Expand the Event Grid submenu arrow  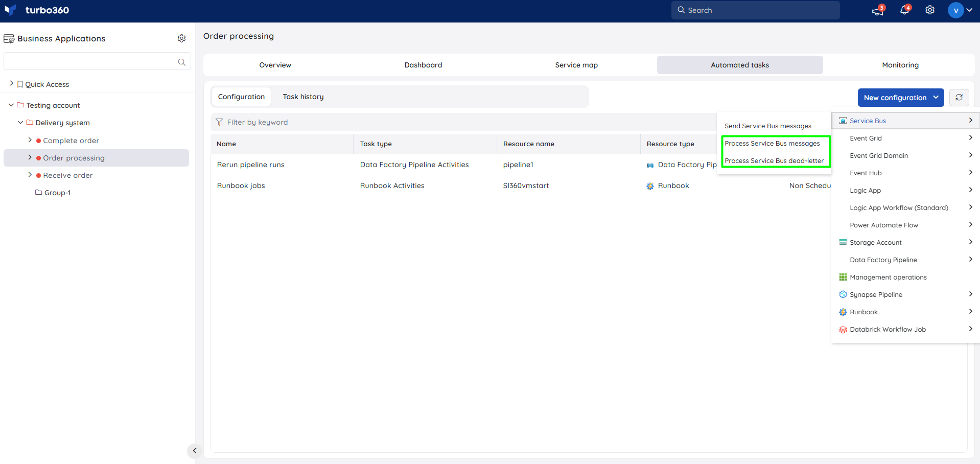point(970,137)
